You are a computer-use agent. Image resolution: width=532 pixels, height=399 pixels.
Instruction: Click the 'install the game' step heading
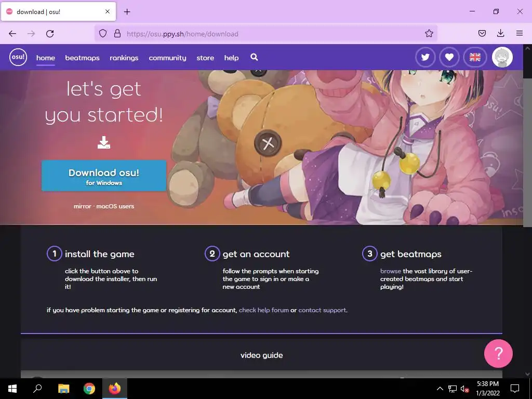pyautogui.click(x=99, y=254)
